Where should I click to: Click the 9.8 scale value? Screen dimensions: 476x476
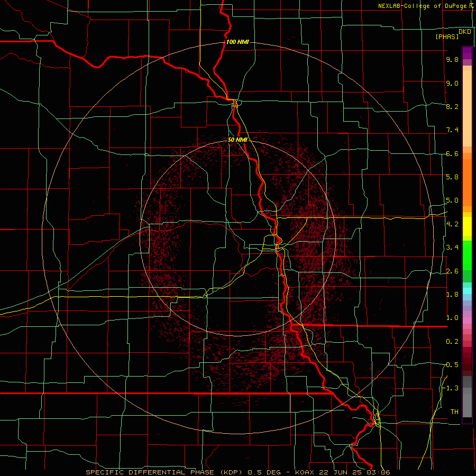click(452, 59)
